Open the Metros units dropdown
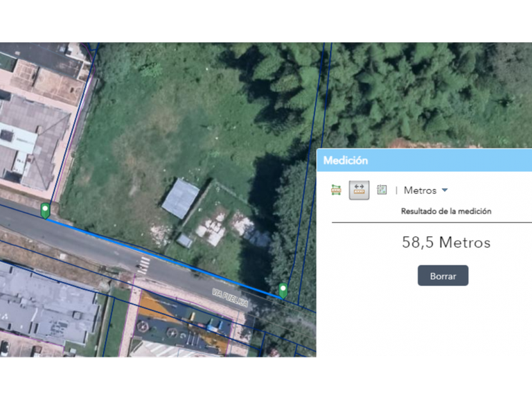The width and height of the screenshot is (532, 399). tap(420, 190)
